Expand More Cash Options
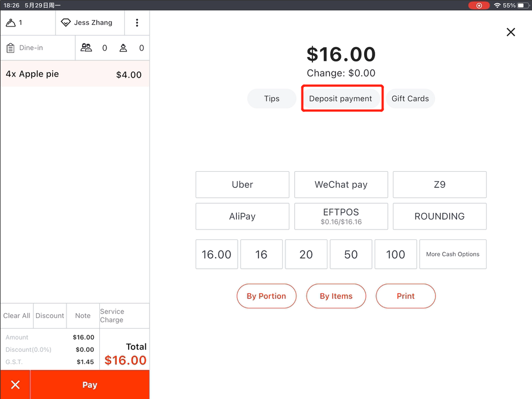The width and height of the screenshot is (532, 399). pos(453,254)
